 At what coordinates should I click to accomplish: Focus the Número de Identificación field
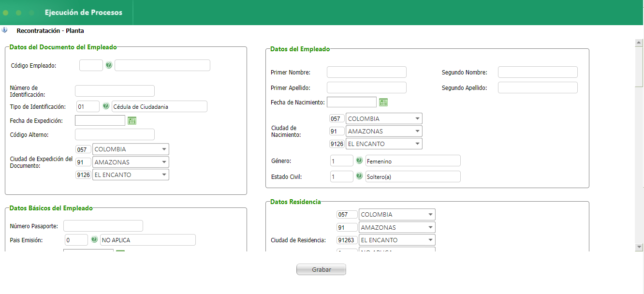pos(115,91)
